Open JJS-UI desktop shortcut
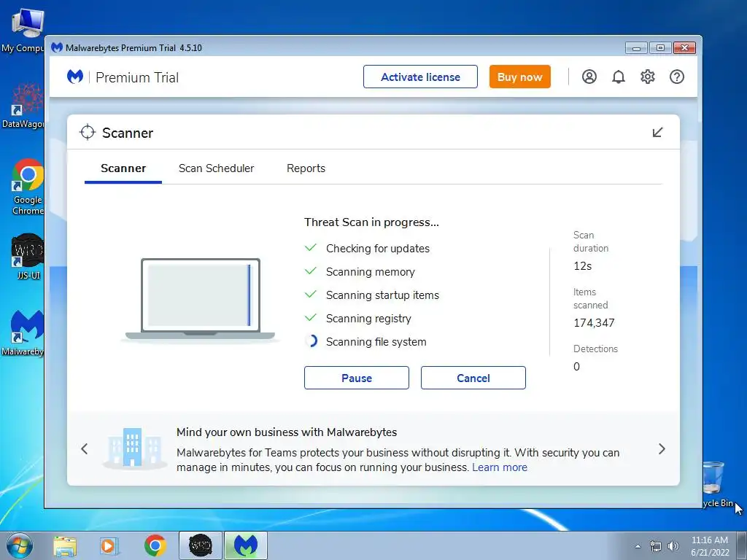Image resolution: width=747 pixels, height=560 pixels. click(28, 256)
